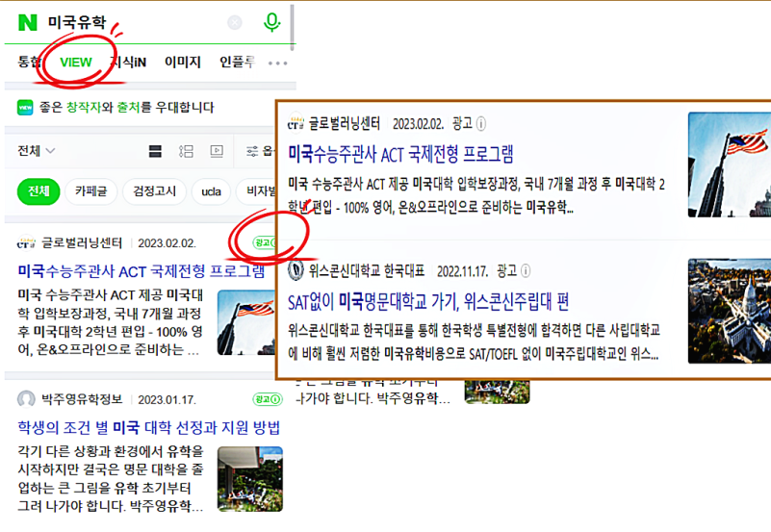771x532 pixels.
Task: Open the flag thumbnail in the left list
Action: point(246,322)
